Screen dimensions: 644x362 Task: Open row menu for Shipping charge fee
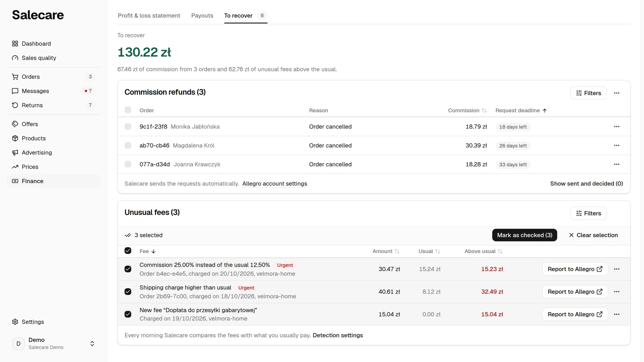(616, 292)
